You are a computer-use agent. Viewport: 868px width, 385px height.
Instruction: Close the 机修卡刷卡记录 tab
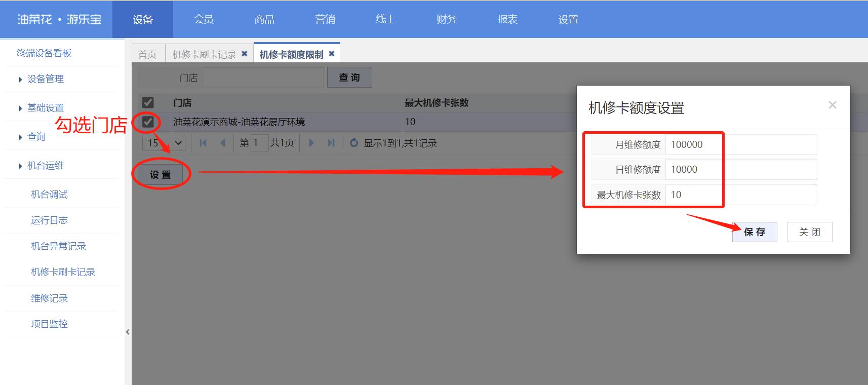244,54
